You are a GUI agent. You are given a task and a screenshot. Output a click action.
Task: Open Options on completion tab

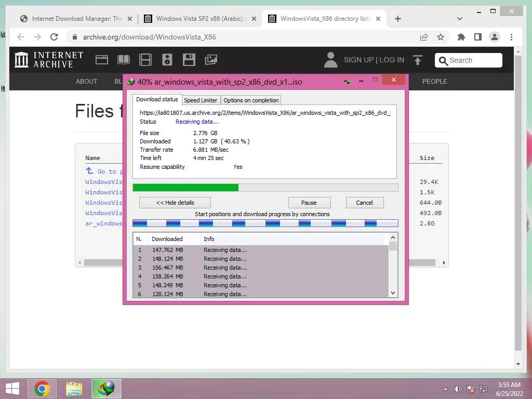click(x=251, y=100)
